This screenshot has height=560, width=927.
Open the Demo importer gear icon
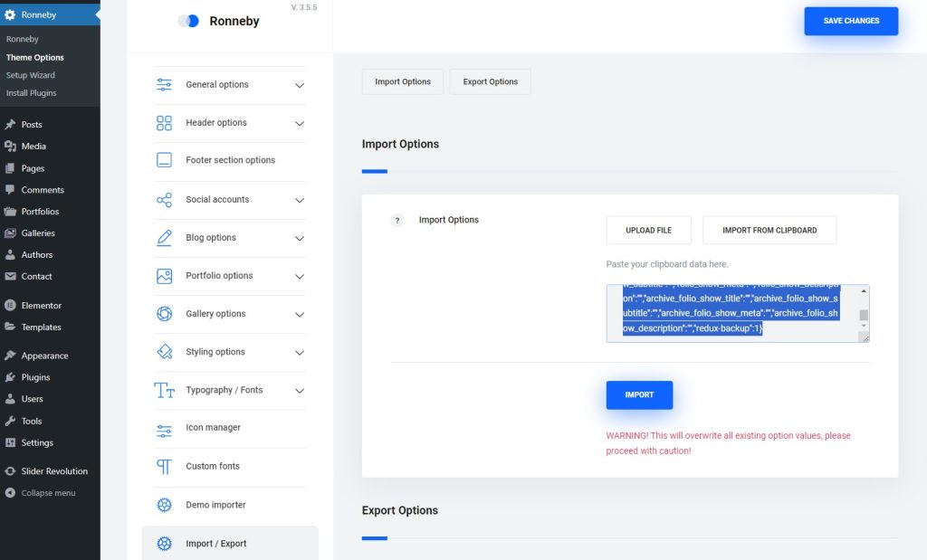click(x=164, y=505)
